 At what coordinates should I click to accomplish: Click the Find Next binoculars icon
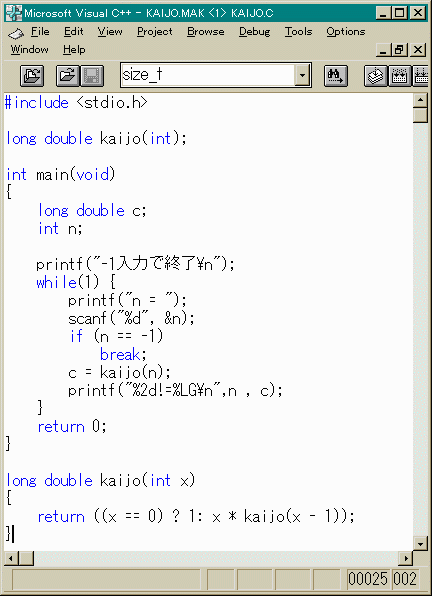point(335,75)
